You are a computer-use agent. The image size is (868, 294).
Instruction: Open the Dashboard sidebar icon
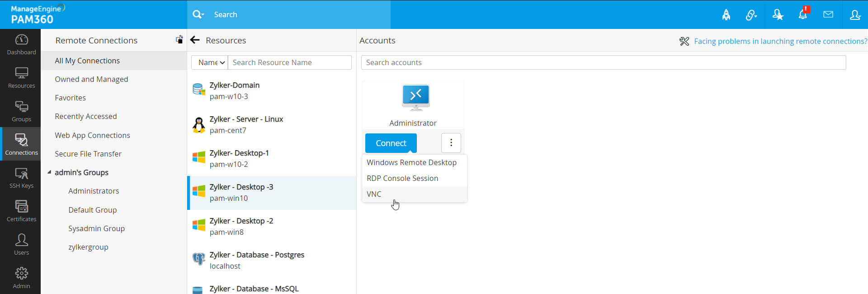click(x=21, y=45)
